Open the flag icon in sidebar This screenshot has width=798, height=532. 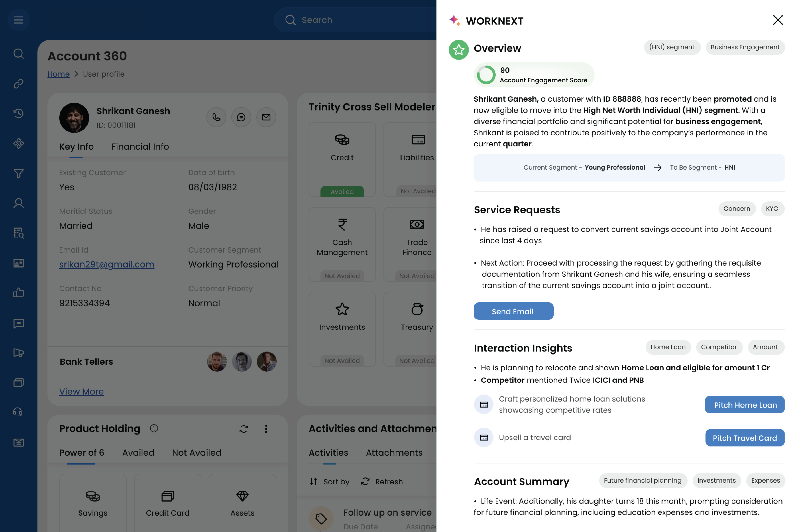coord(19,353)
